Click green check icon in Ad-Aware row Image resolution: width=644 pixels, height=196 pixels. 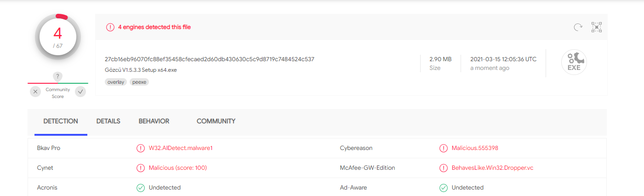point(444,188)
